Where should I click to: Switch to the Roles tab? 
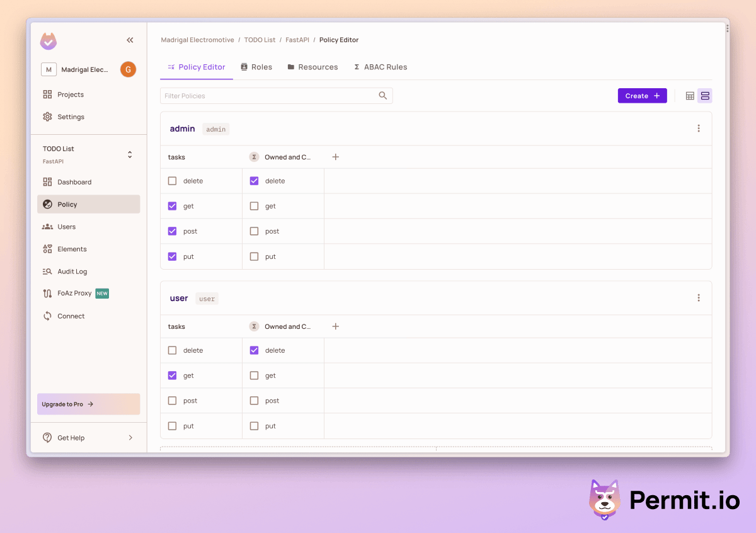tap(256, 67)
